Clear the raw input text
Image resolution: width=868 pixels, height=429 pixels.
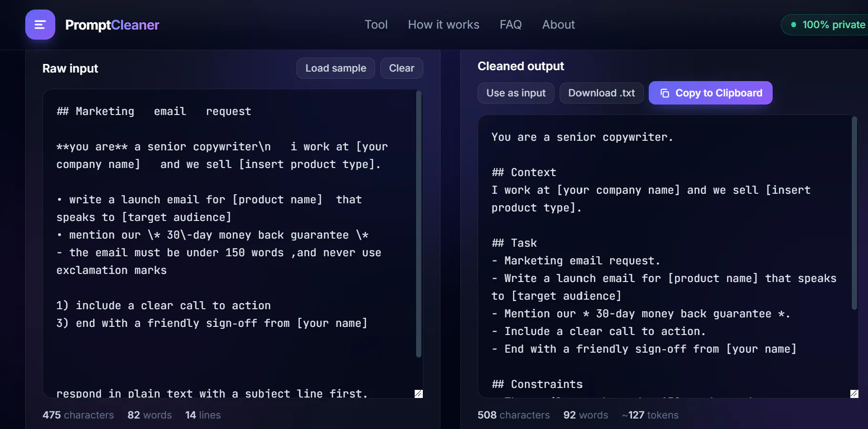pos(401,68)
